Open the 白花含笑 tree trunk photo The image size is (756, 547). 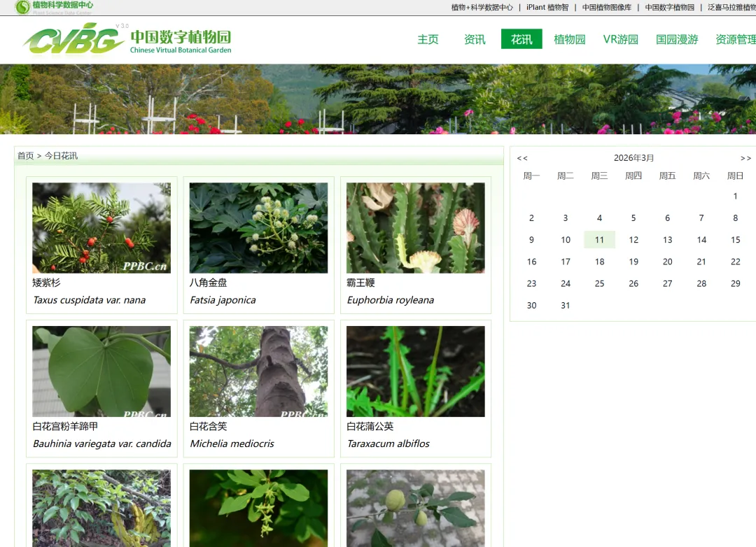258,371
